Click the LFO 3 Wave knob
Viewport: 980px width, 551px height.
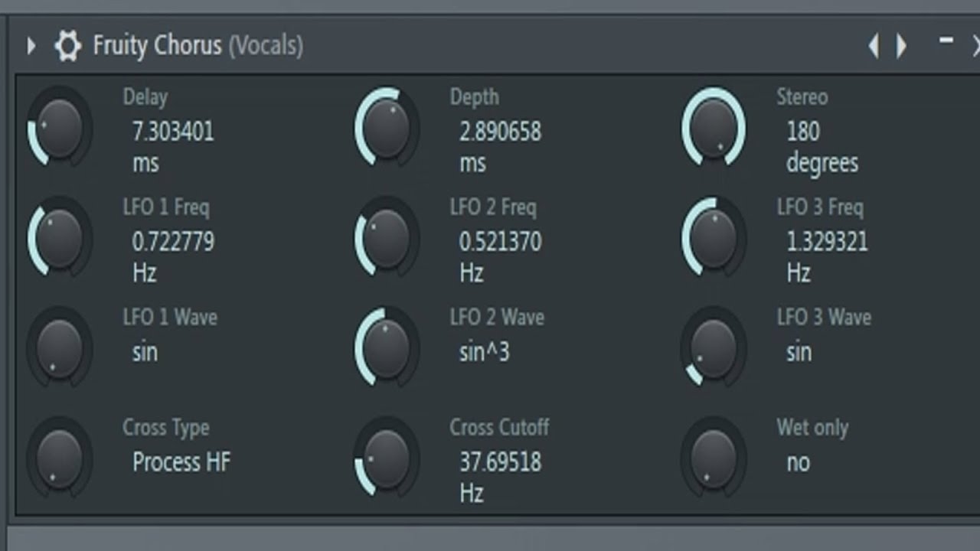pyautogui.click(x=714, y=349)
